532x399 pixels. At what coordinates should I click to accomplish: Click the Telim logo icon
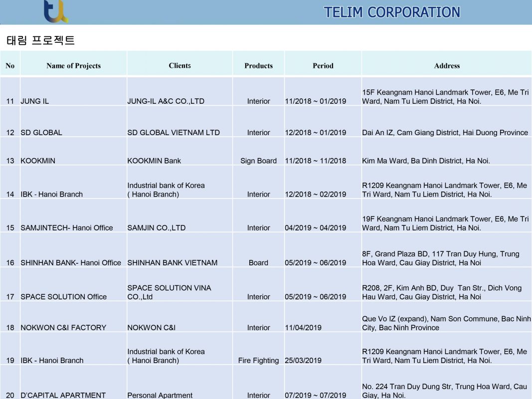point(55,11)
